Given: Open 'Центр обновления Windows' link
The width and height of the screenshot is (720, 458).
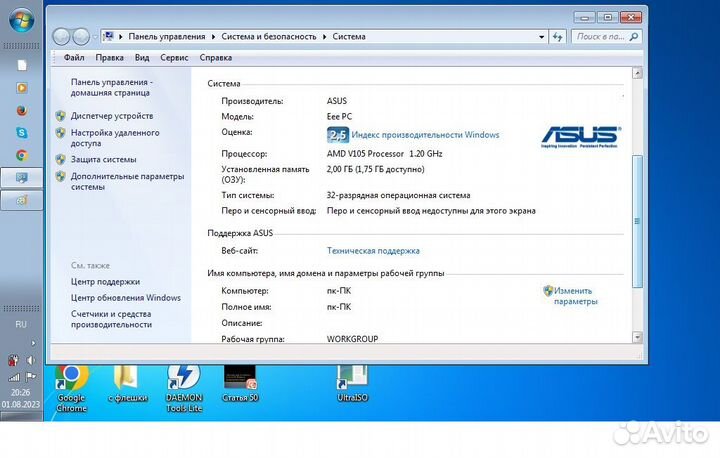Looking at the screenshot, I should click(x=125, y=298).
